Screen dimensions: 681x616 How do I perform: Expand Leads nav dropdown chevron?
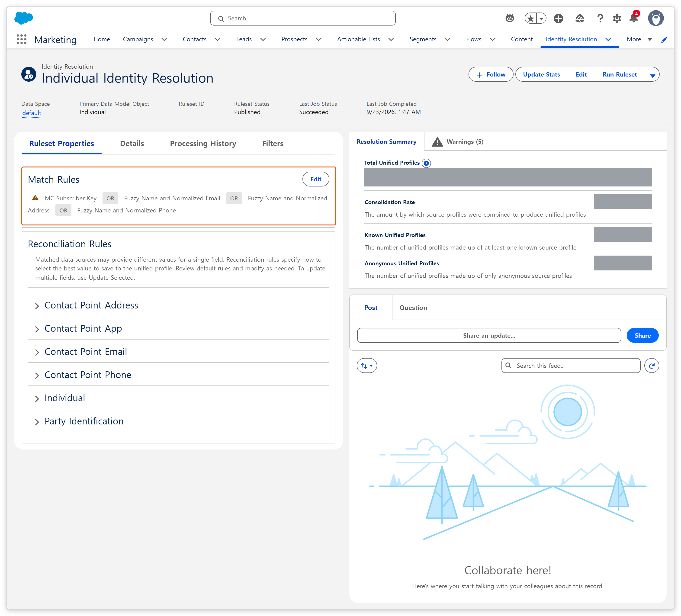pos(263,39)
